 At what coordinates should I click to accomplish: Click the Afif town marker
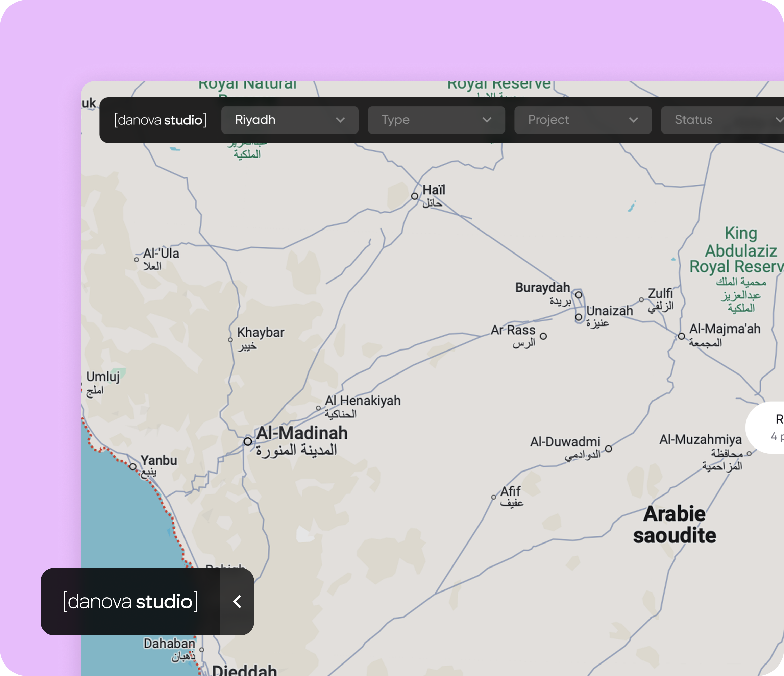(493, 497)
